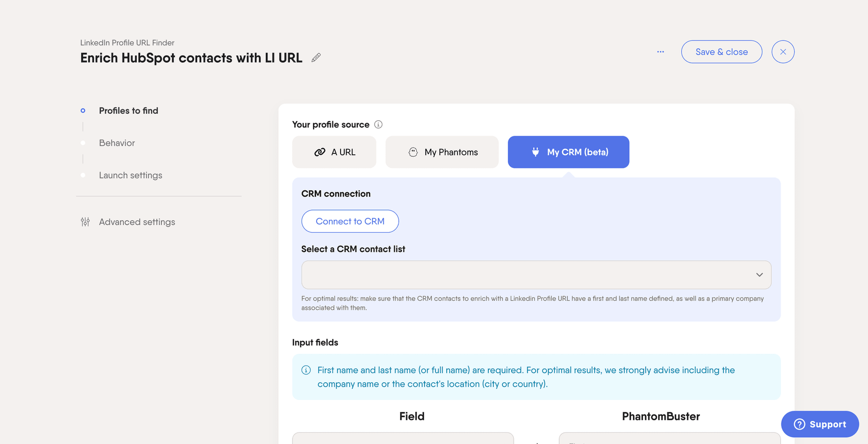Go to the Behavior step
Viewport: 868px width, 444px height.
click(x=117, y=143)
